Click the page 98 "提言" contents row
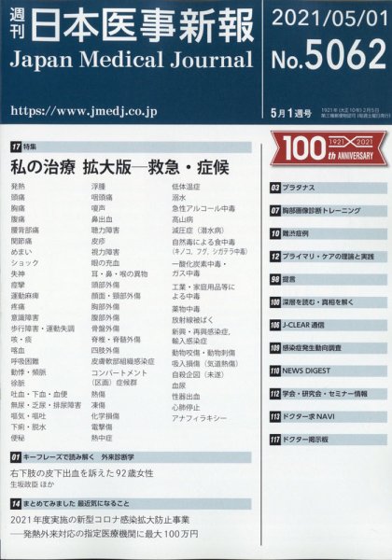Viewport: 392px width, 560px height. (329, 279)
